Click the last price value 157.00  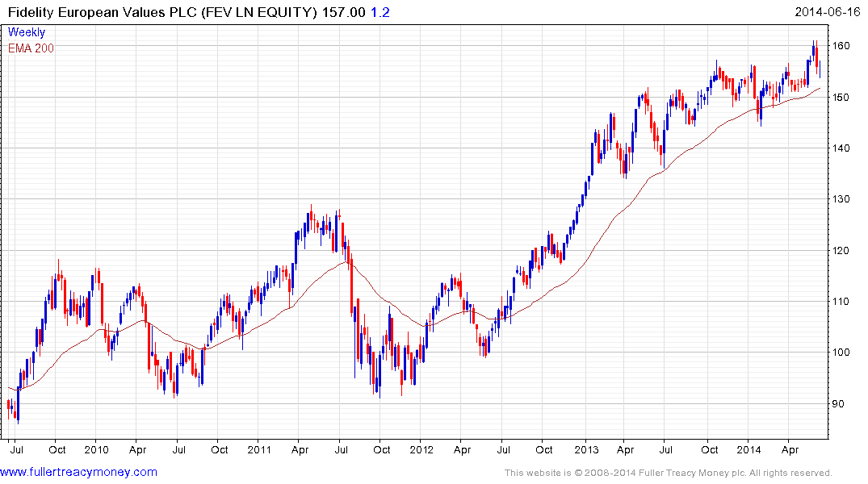coord(344,12)
